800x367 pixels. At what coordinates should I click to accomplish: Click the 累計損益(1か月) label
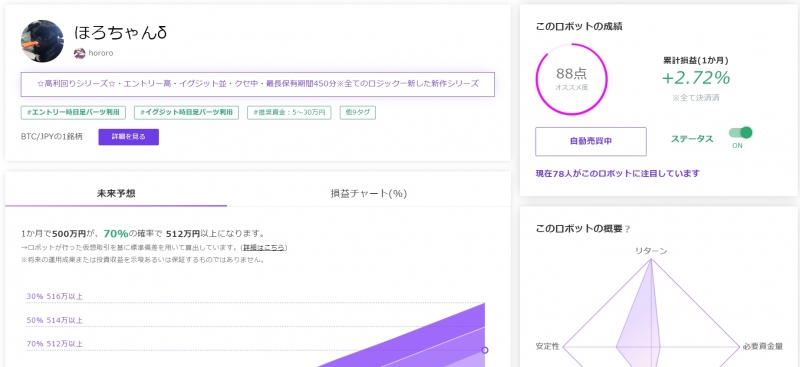pos(696,61)
